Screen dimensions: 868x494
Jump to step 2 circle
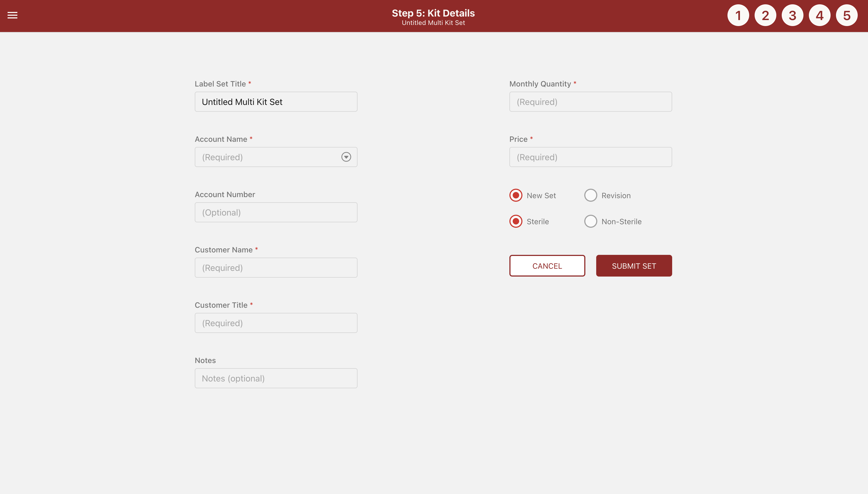coord(765,16)
